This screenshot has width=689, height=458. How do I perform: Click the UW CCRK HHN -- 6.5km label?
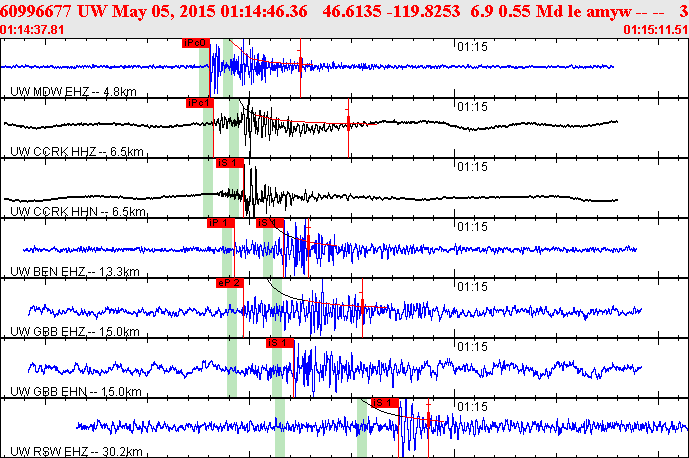78,211
